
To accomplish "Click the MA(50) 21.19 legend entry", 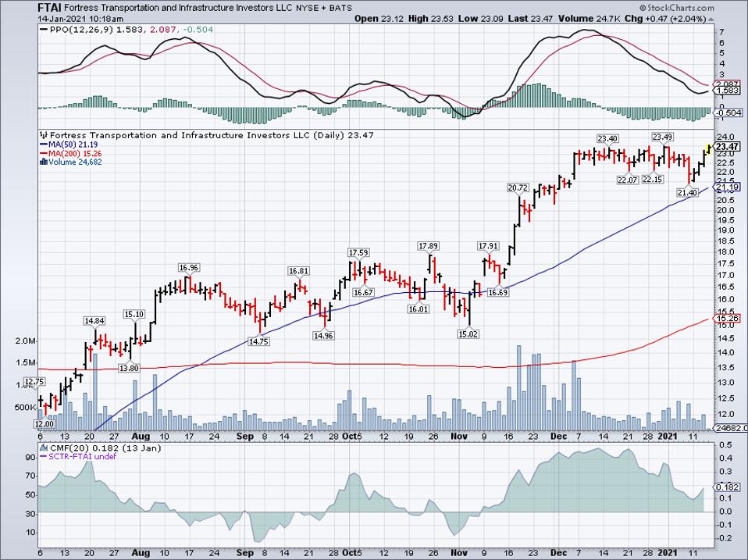I will (69, 144).
